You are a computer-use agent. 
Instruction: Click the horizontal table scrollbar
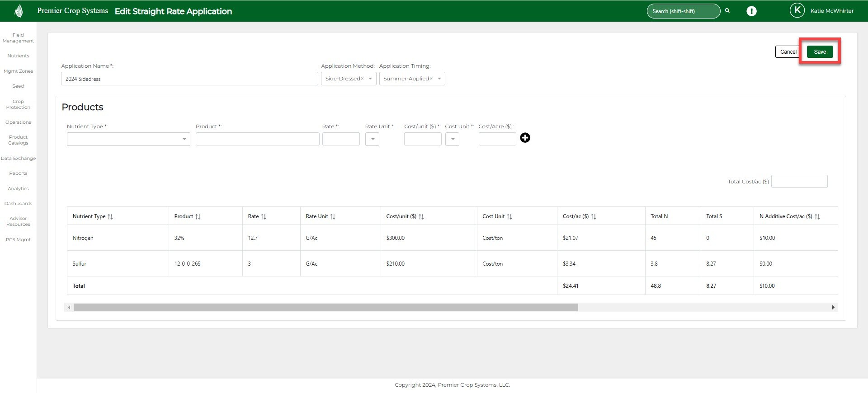tap(325, 308)
